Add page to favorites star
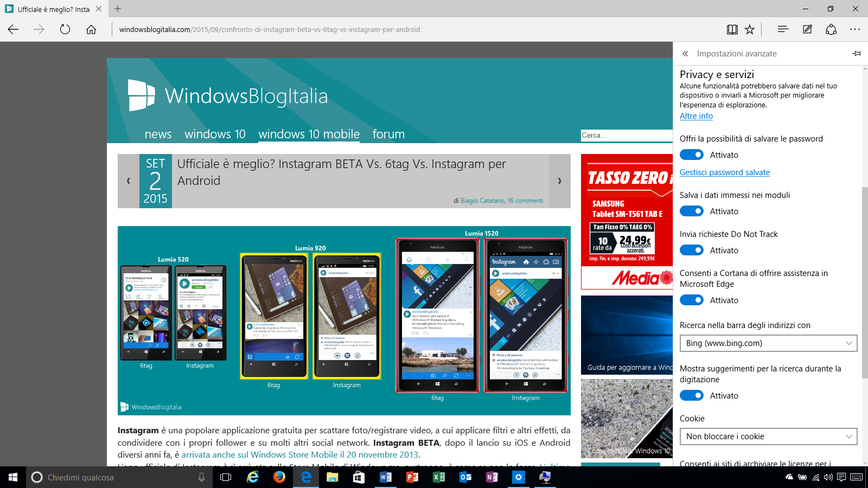Viewport: 868px width, 488px height. click(750, 29)
